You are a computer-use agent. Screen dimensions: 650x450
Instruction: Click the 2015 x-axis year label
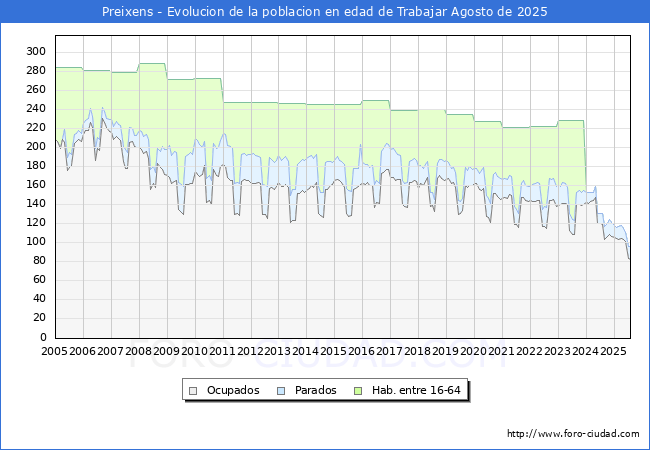(333, 351)
